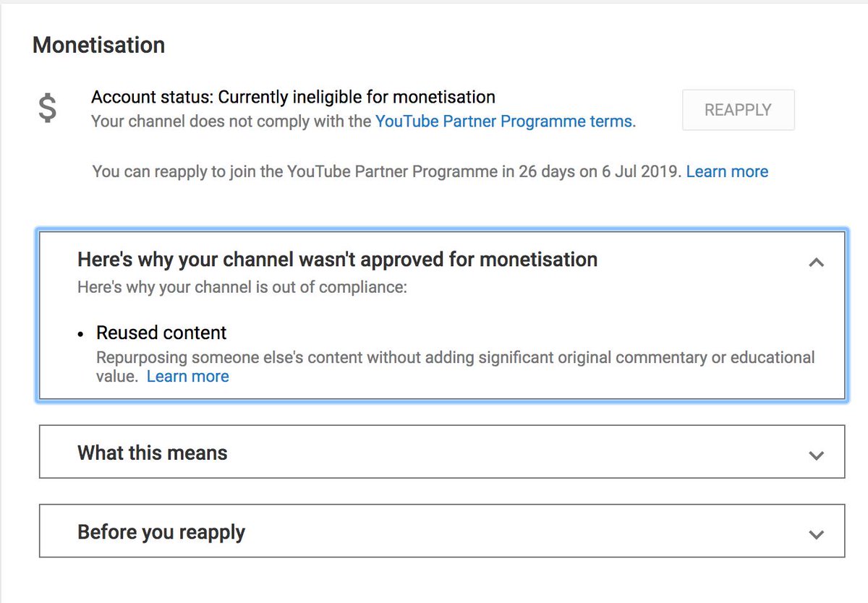Open Learn more link under Reused content
This screenshot has width=868, height=603.
pyautogui.click(x=187, y=377)
